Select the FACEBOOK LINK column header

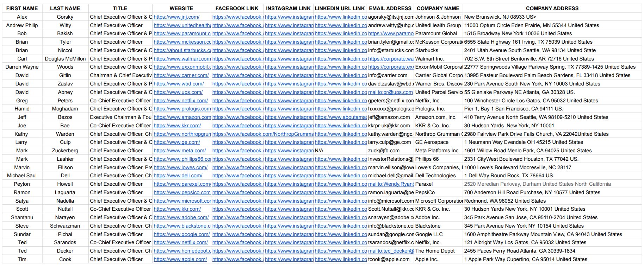point(237,8)
